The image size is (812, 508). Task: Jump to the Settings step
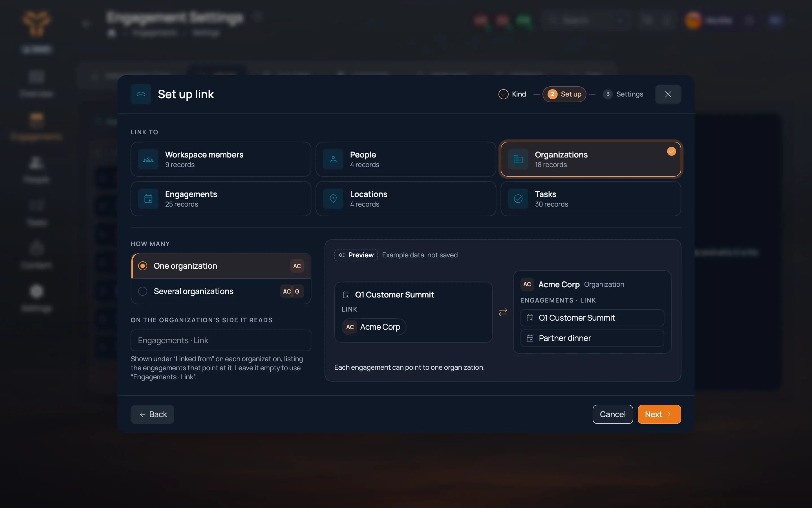[623, 94]
